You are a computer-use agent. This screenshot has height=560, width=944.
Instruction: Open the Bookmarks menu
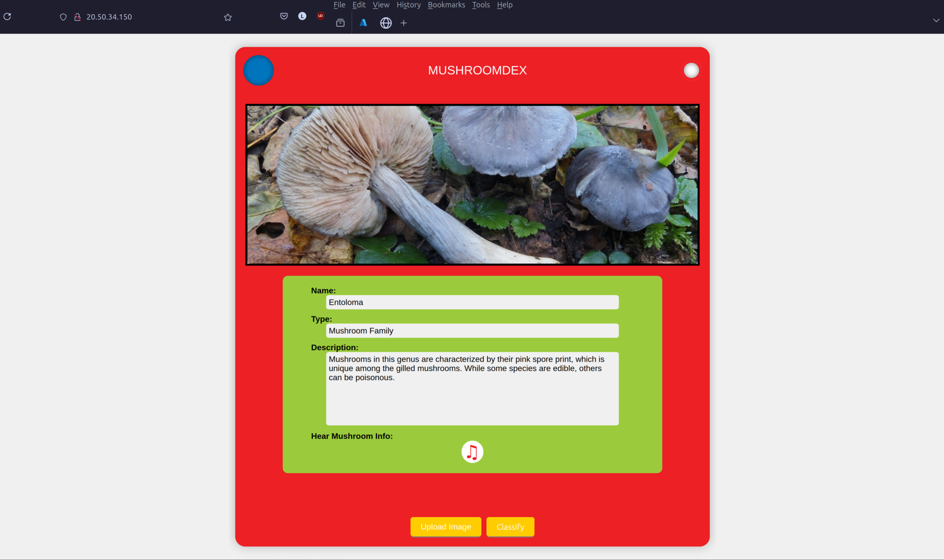[x=446, y=5]
